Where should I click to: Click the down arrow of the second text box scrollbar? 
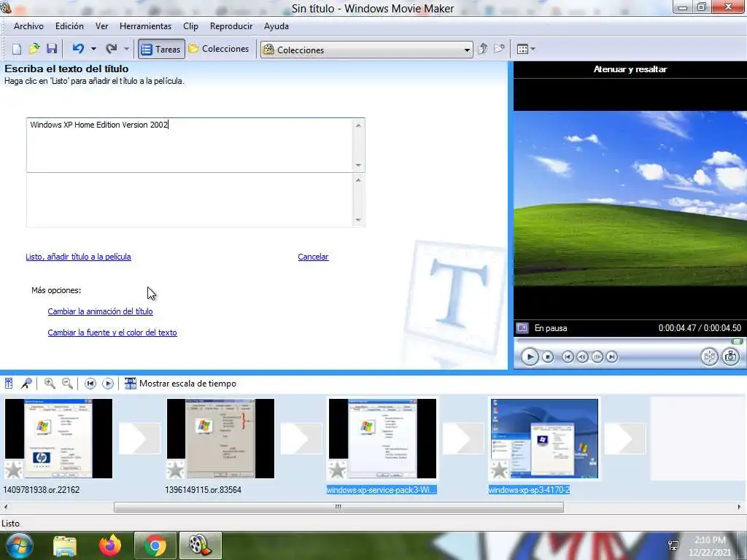[x=358, y=220]
